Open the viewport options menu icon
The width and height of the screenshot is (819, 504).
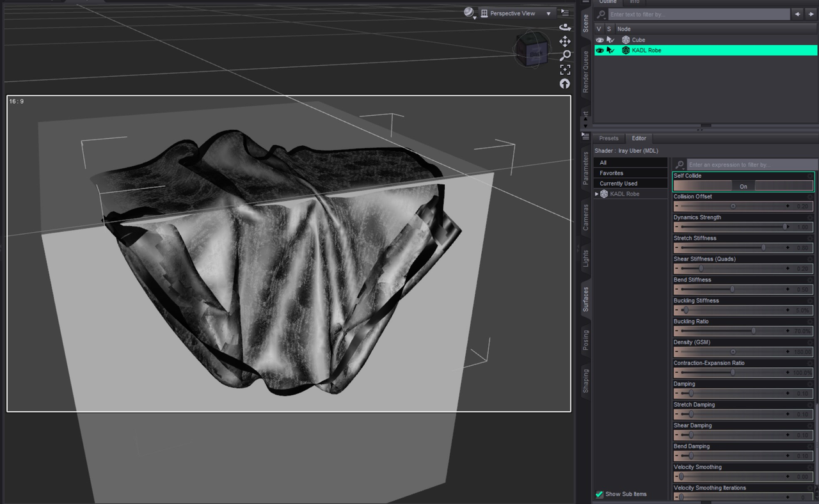(x=565, y=13)
